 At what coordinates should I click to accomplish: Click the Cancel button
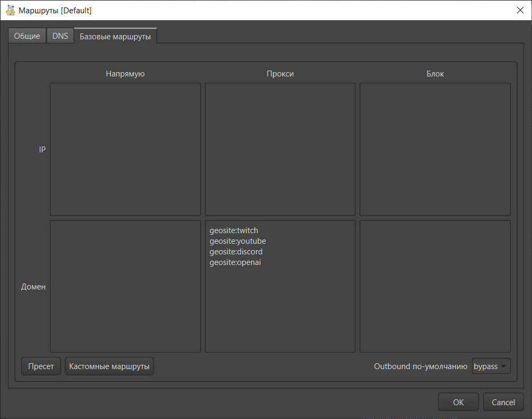503,403
